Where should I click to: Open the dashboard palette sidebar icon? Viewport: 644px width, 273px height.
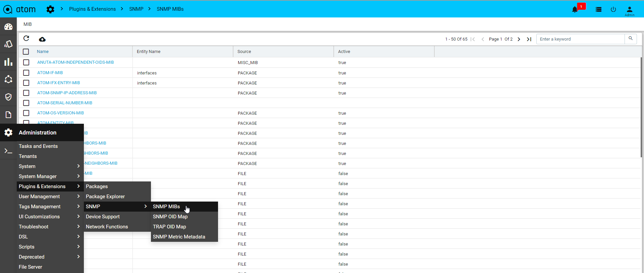(8, 26)
